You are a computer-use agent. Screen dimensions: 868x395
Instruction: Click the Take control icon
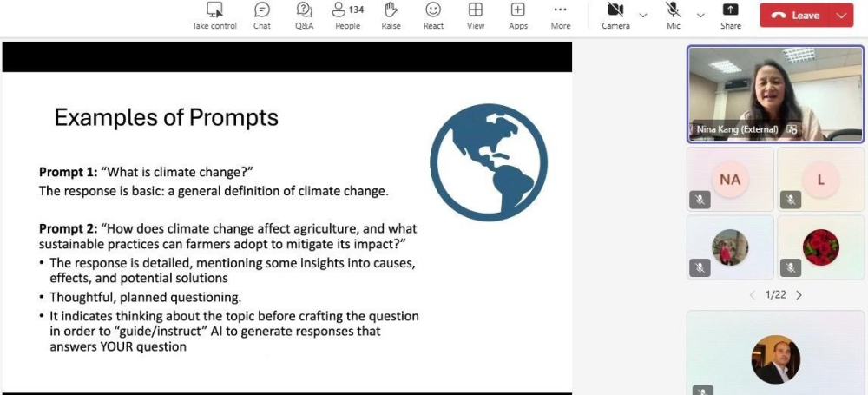[x=214, y=10]
